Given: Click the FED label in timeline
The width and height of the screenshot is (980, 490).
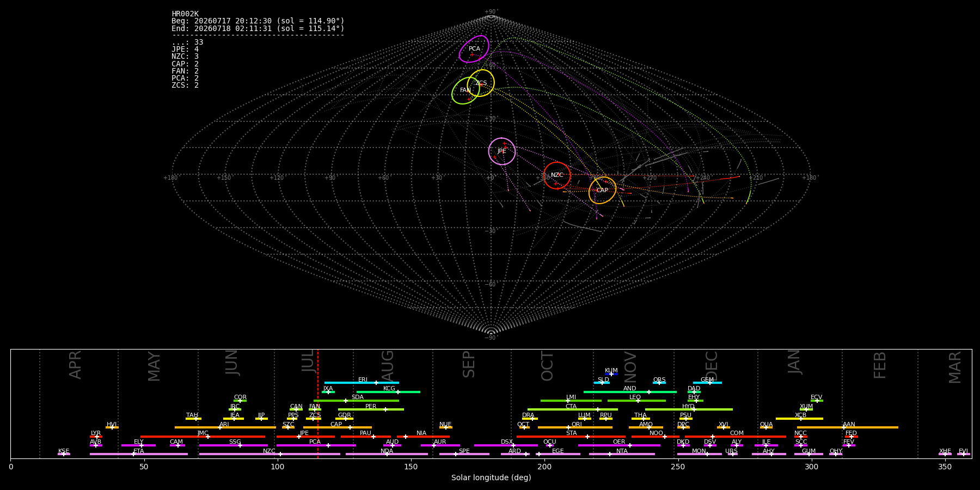Looking at the screenshot, I should pyautogui.click(x=851, y=433).
